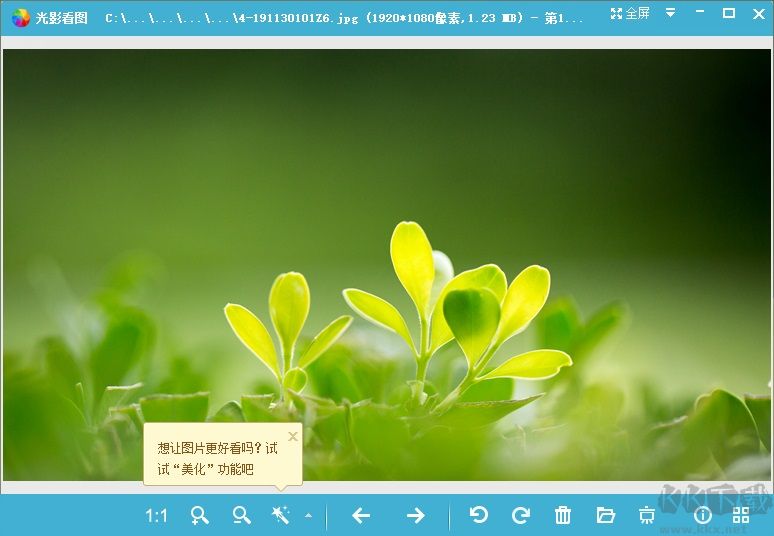Open the magic wand beautify tool

point(281,516)
